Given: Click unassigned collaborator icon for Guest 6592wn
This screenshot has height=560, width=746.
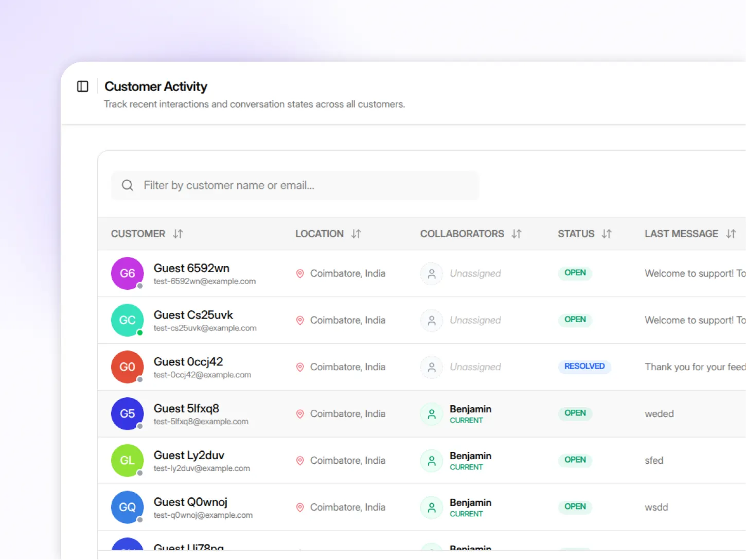Looking at the screenshot, I should coord(432,274).
